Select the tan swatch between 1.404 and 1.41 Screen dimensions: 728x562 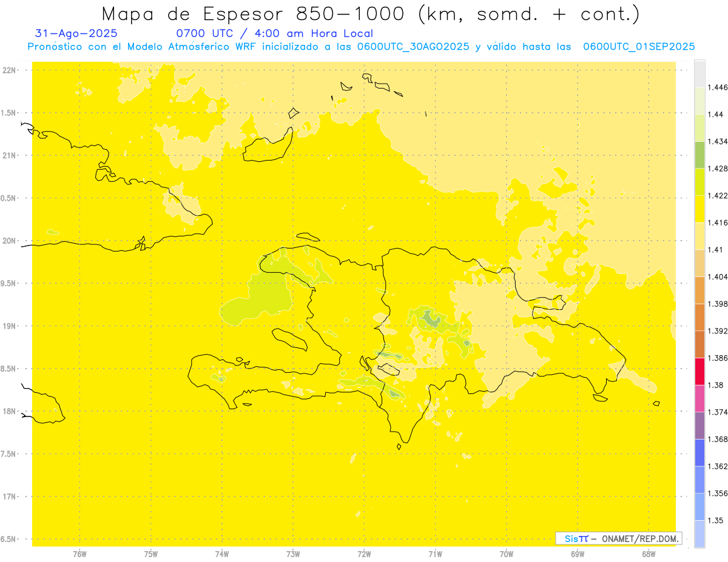pyautogui.click(x=699, y=263)
